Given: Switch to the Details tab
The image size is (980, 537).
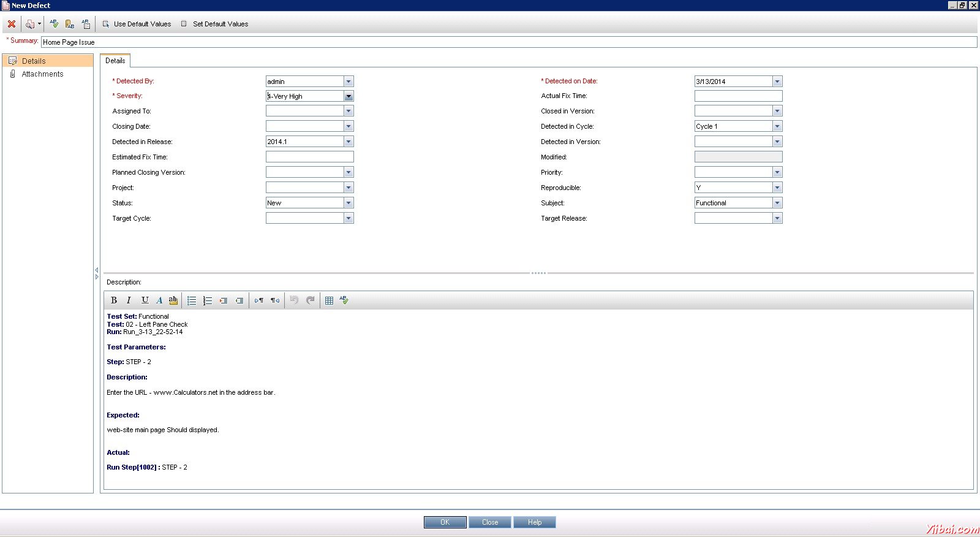Looking at the screenshot, I should (115, 61).
